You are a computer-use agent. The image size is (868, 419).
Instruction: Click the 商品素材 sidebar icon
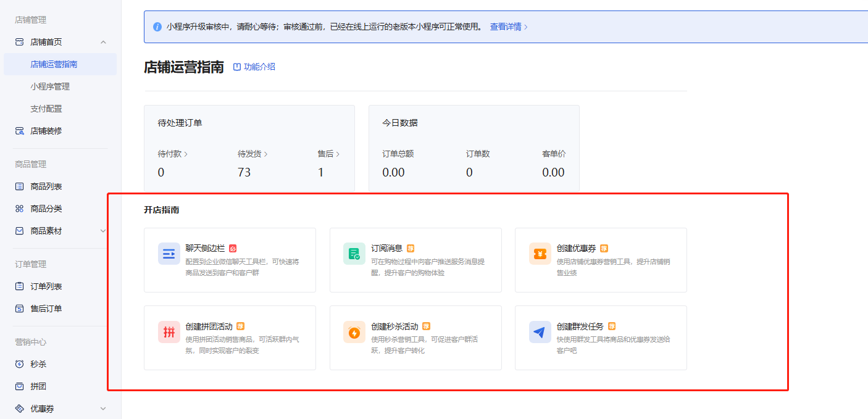click(x=19, y=231)
